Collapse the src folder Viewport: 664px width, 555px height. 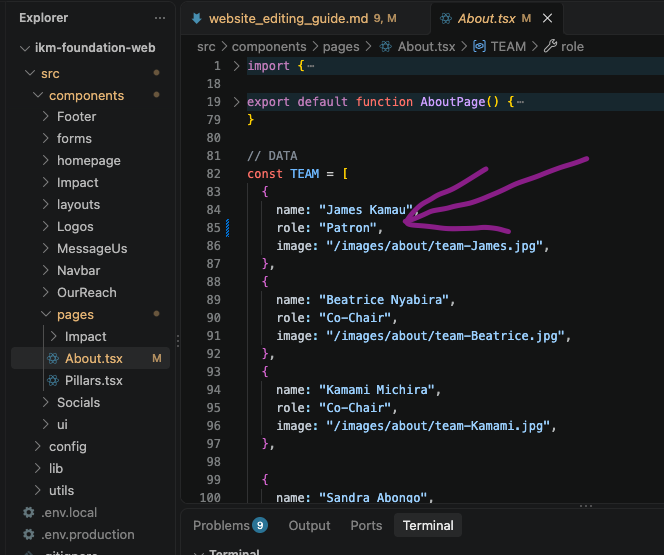pos(30,73)
